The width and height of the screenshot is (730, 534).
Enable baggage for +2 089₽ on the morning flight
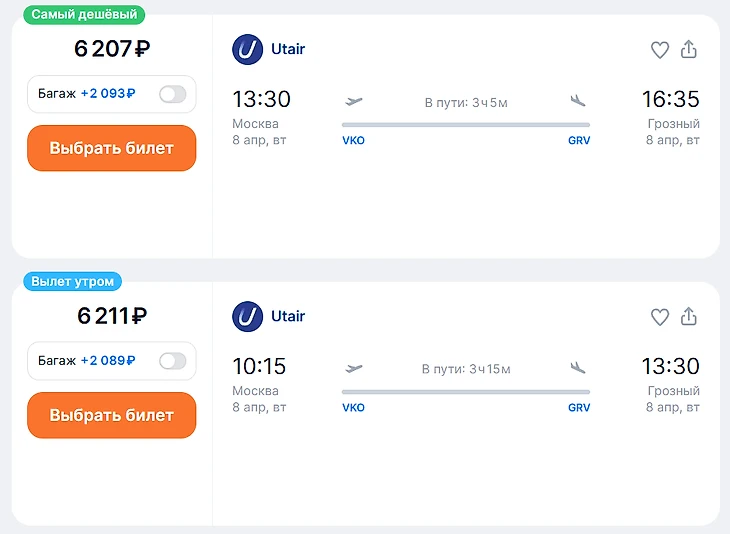click(172, 361)
